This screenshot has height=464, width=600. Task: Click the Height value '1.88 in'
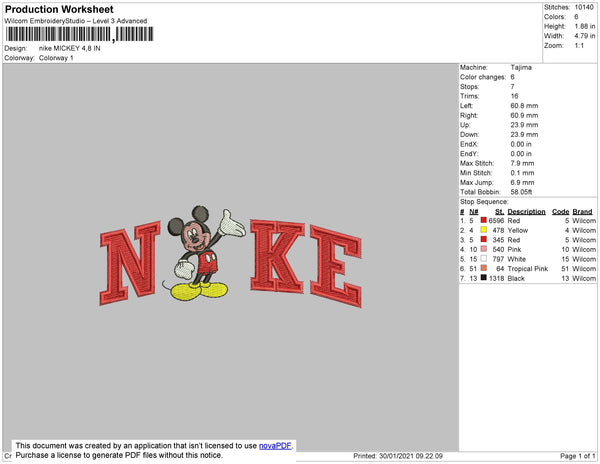(x=585, y=26)
